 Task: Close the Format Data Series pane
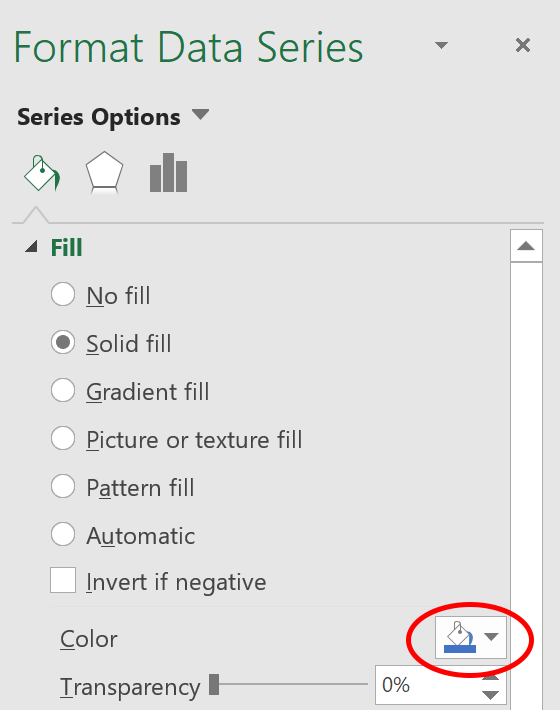[523, 45]
